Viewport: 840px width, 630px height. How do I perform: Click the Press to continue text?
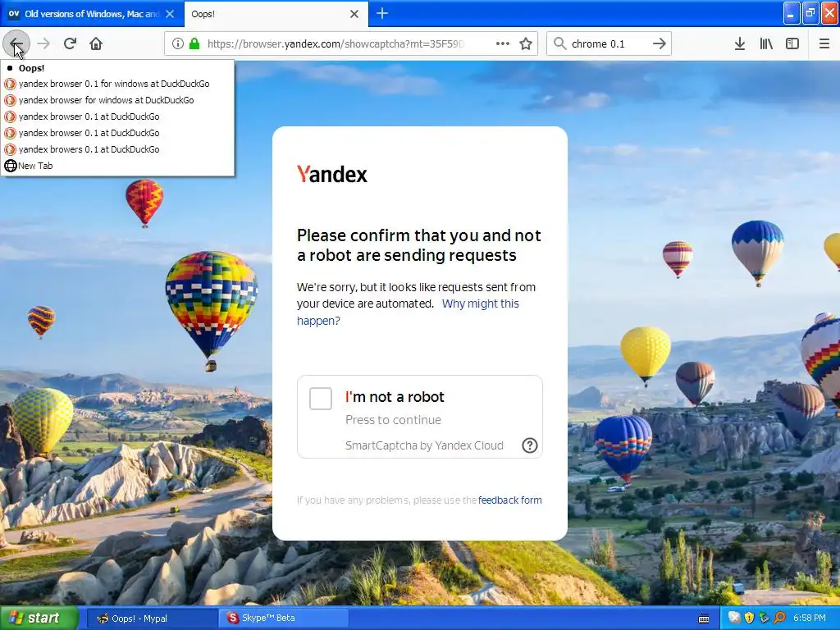[393, 420]
